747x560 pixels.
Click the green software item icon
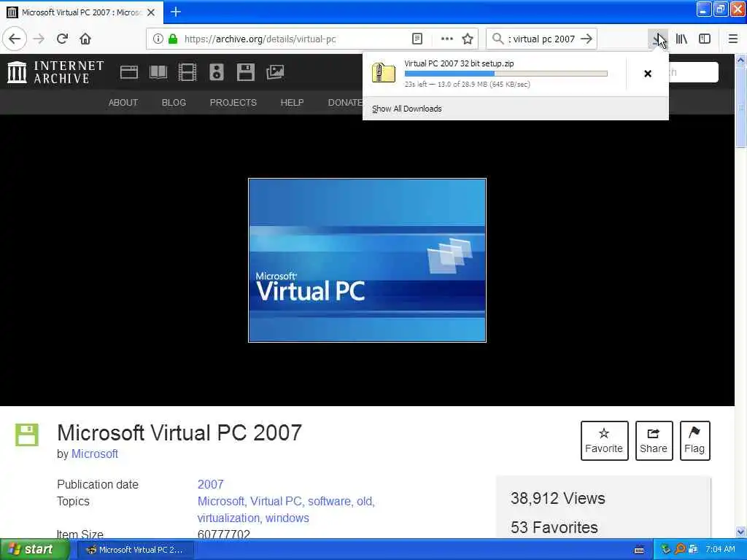[x=27, y=435]
